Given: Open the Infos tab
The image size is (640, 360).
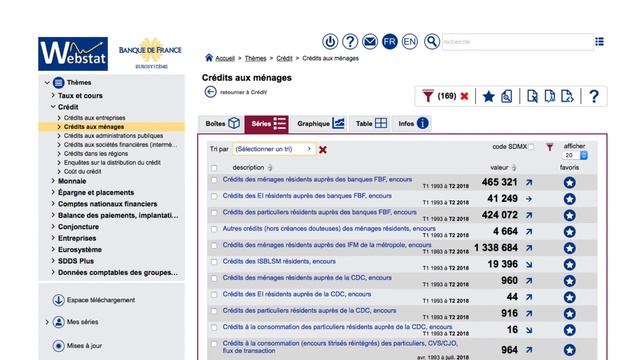Looking at the screenshot, I should tap(412, 123).
